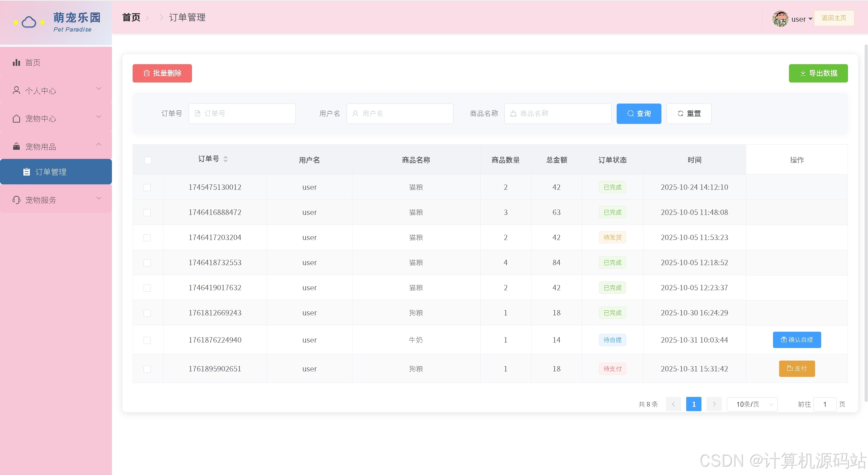Click the vertical page scrollbar

866,222
